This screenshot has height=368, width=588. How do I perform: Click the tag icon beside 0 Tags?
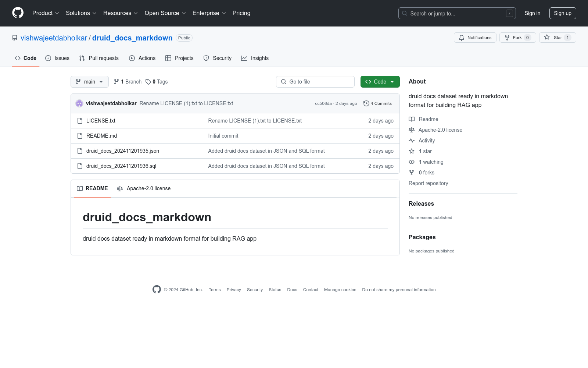pos(148,82)
